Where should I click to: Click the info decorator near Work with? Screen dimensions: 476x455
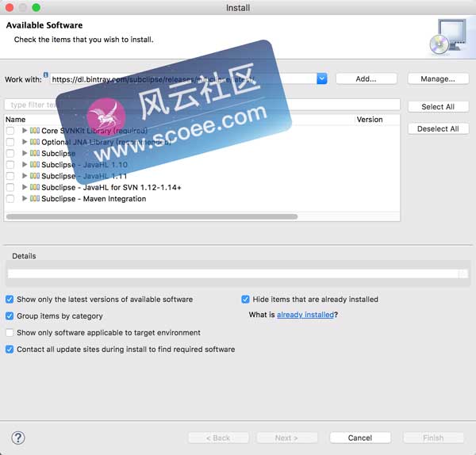[x=45, y=75]
